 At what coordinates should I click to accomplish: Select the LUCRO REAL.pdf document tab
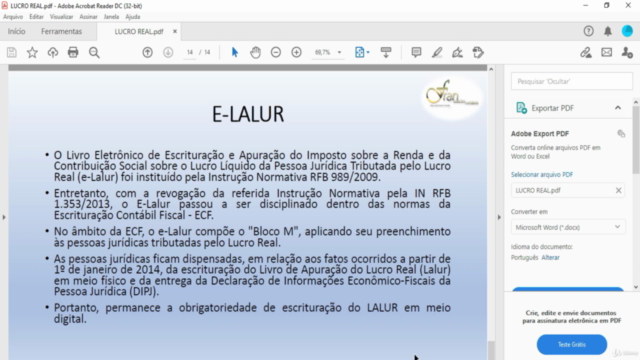(x=139, y=31)
